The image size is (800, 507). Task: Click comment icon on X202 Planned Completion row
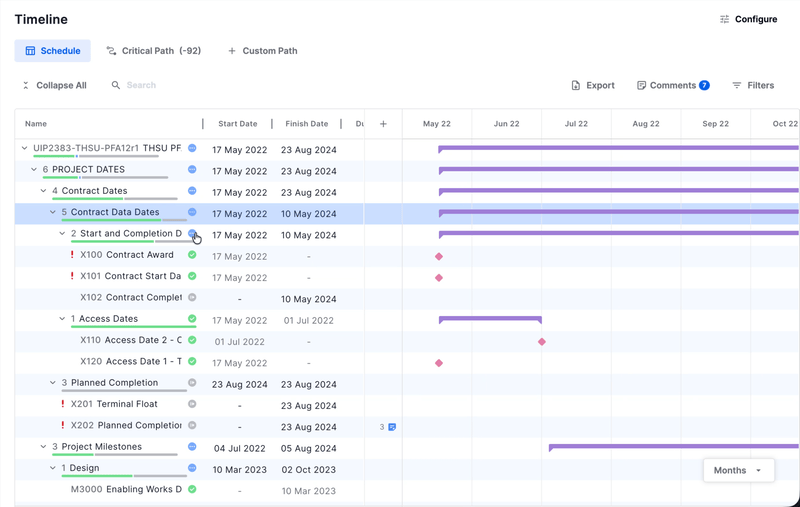click(x=392, y=427)
